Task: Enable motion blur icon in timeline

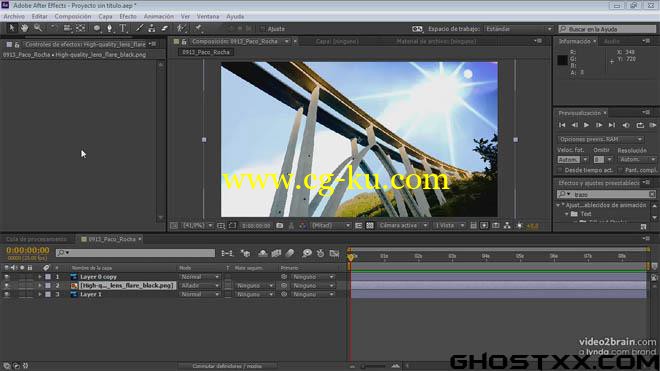Action: tap(290, 253)
